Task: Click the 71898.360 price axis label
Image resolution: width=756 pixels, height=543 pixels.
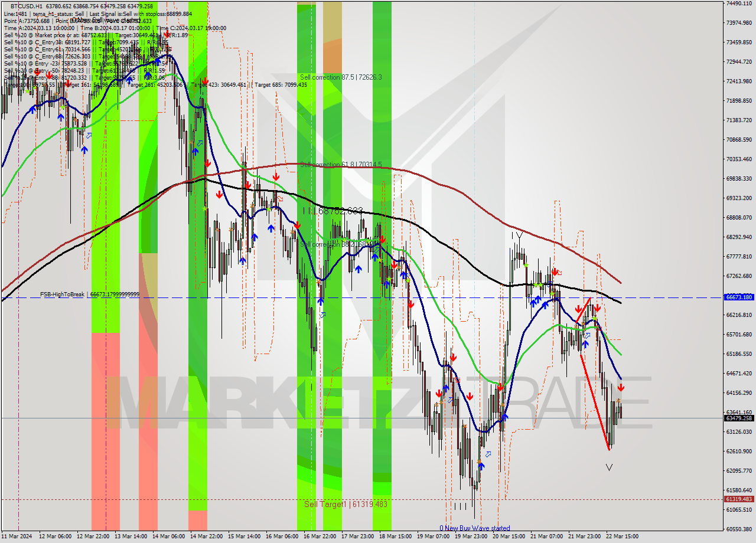Action: coord(738,100)
